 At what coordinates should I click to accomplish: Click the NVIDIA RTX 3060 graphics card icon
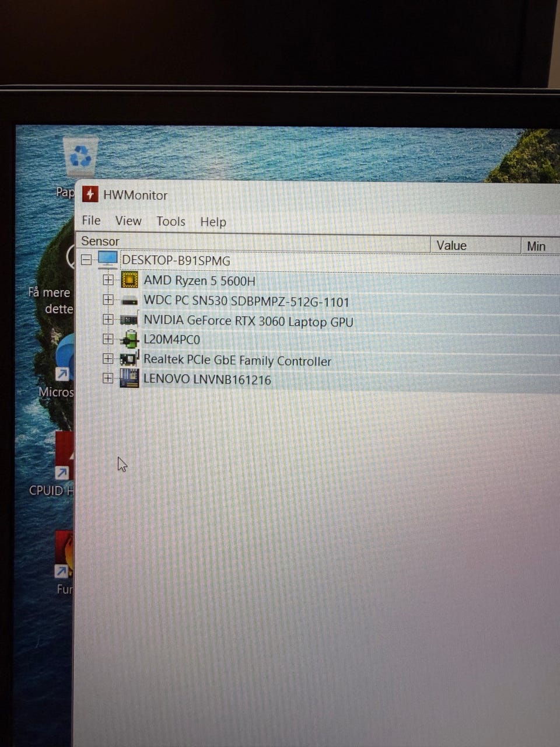pyautogui.click(x=129, y=320)
